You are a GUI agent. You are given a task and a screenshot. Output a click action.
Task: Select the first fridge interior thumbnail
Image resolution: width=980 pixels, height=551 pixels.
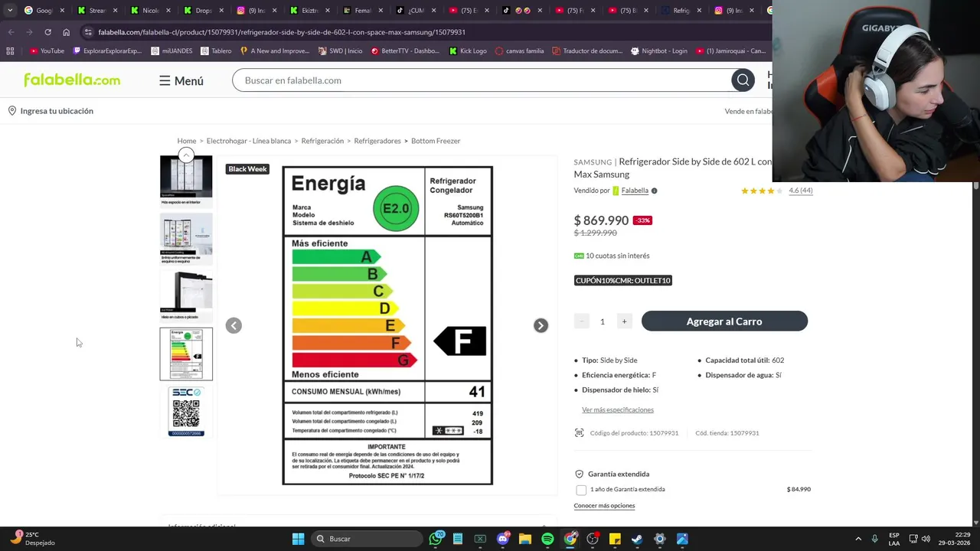coord(186,181)
